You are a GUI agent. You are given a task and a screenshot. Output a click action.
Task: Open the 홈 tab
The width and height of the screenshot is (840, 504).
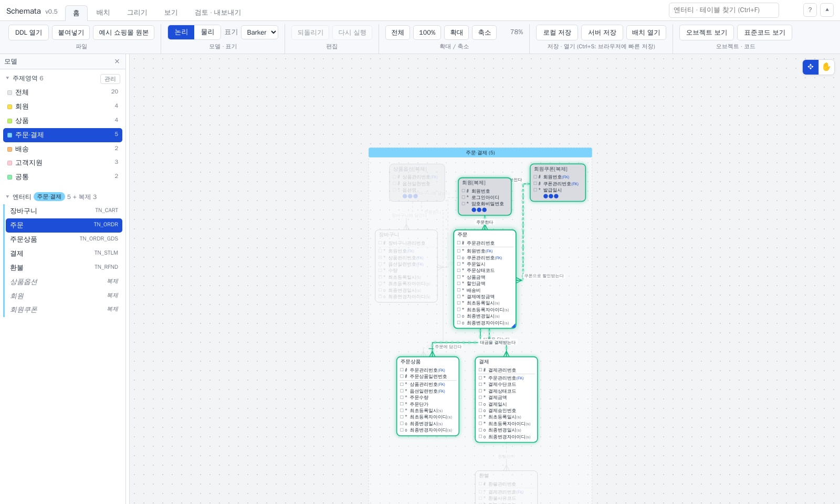coord(76,13)
